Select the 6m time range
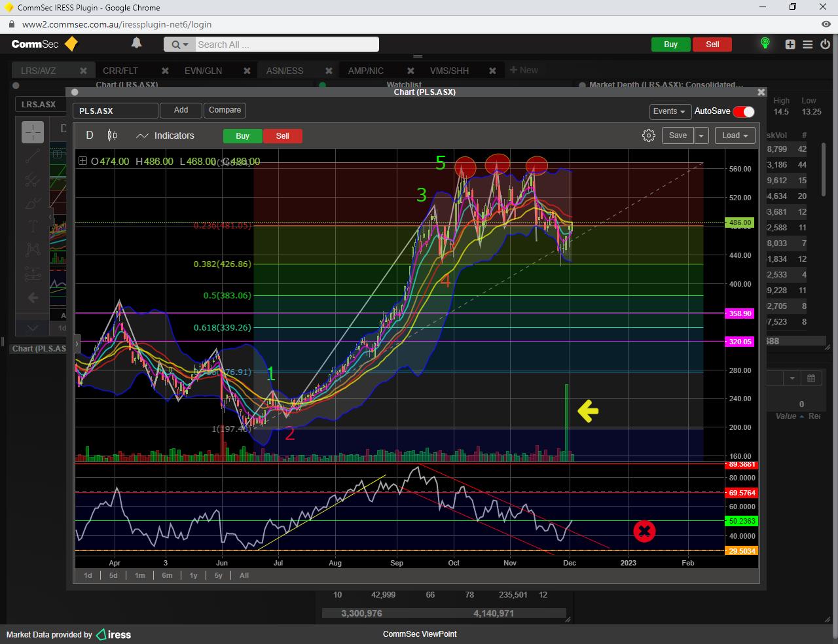This screenshot has height=644, width=838. [x=167, y=575]
